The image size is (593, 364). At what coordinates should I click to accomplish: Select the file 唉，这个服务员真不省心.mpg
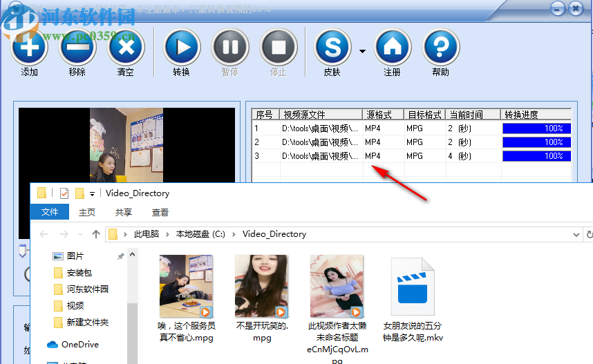click(187, 298)
